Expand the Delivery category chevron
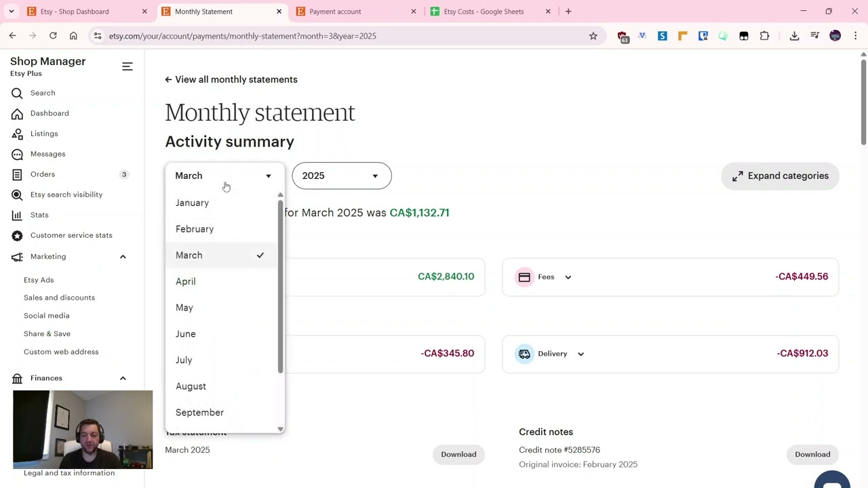The height and width of the screenshot is (488, 868). [x=580, y=354]
